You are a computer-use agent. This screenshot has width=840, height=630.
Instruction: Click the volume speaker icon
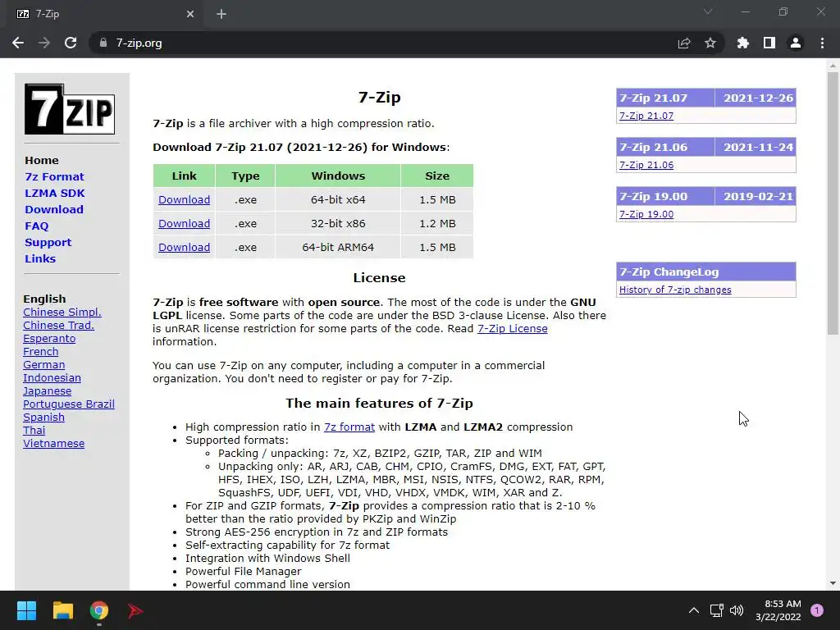coord(737,610)
